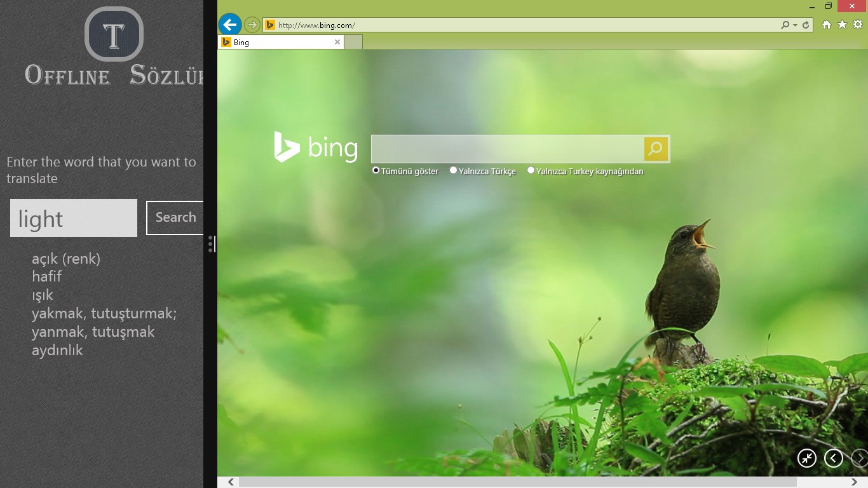This screenshot has width=868, height=488.
Task: Click the Bing search text box
Action: coord(507,149)
